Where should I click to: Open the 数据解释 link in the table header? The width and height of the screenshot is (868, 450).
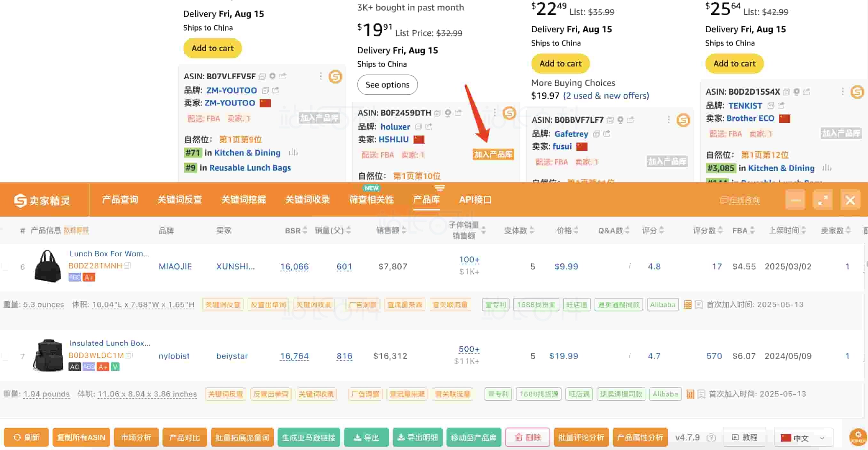tap(76, 230)
